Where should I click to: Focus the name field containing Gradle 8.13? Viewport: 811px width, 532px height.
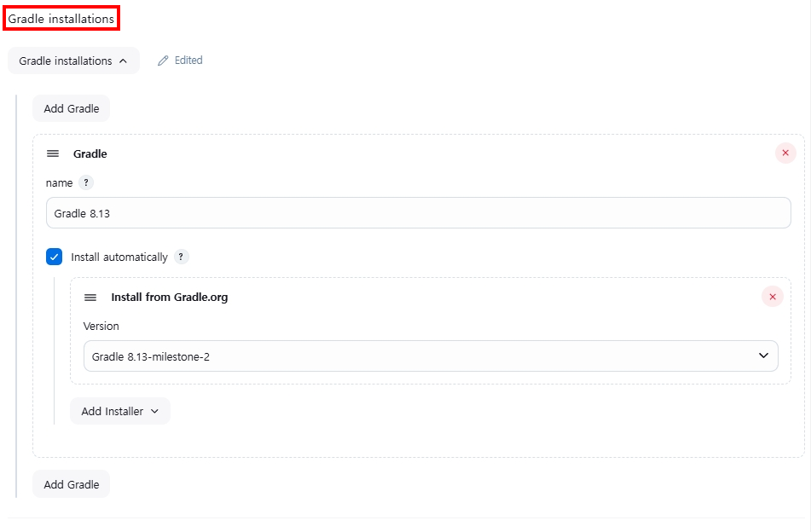[x=419, y=213]
